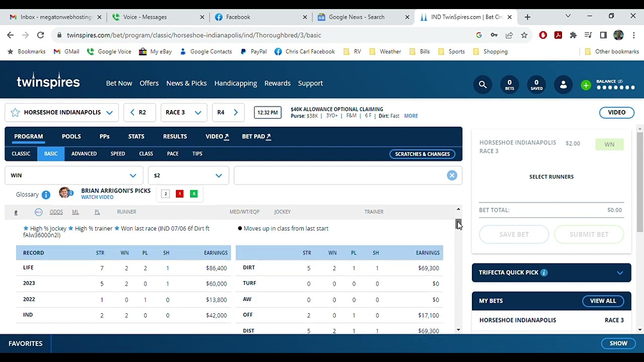
Task: Sort runners by ODDS column
Action: pyautogui.click(x=56, y=212)
